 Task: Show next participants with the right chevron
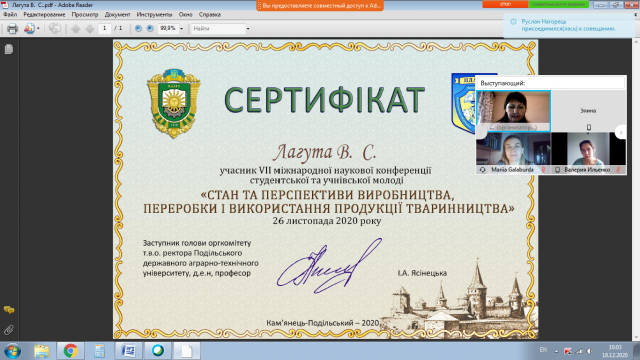[x=621, y=132]
